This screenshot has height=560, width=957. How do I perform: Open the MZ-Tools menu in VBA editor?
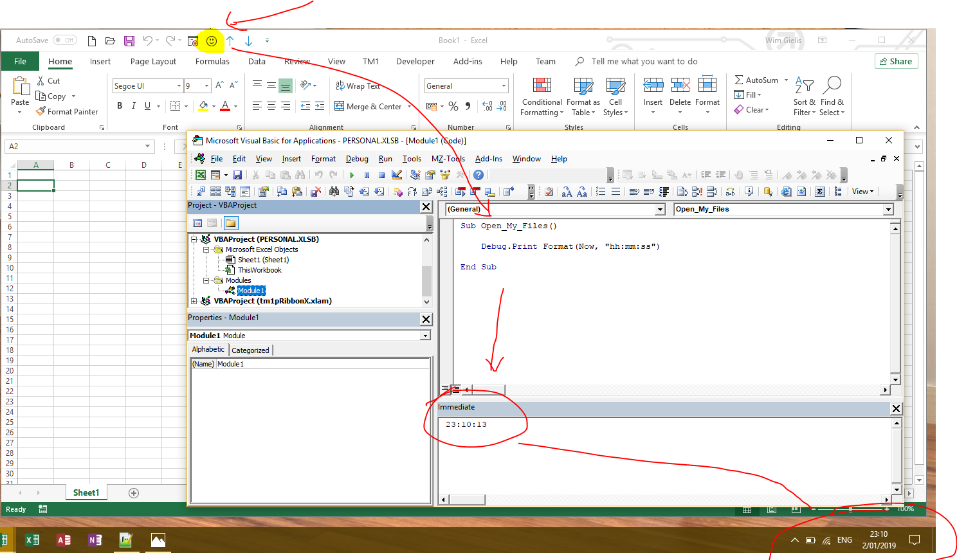[448, 159]
